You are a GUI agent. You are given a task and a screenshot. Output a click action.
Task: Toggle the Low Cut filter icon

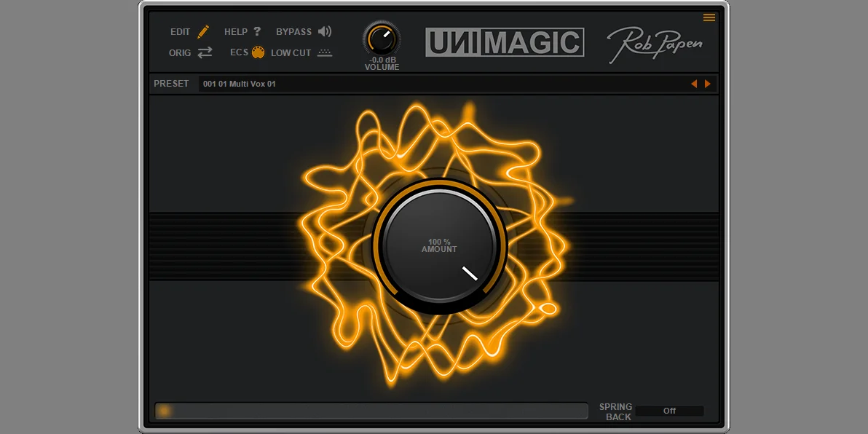[x=325, y=52]
